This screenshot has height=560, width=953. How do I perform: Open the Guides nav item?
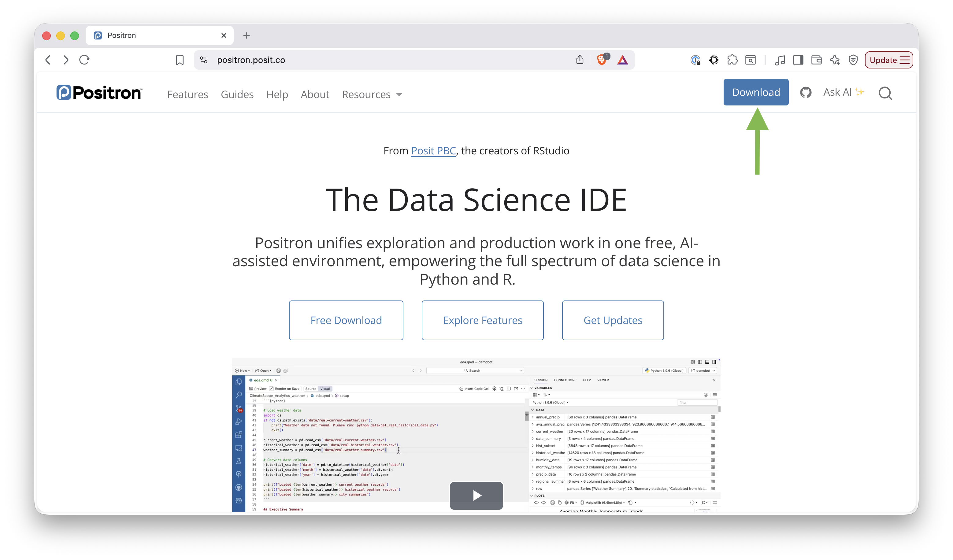(237, 94)
